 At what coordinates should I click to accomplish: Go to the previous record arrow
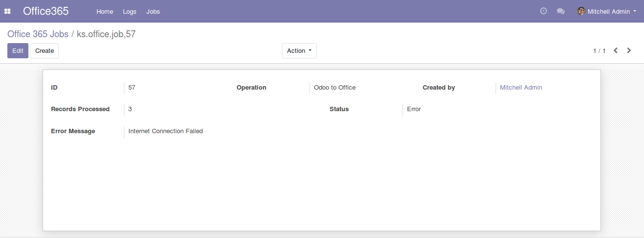click(x=616, y=50)
